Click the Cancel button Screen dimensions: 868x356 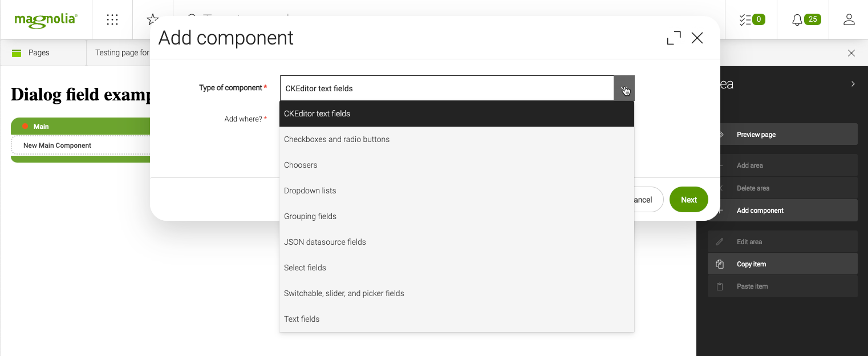[x=648, y=200]
